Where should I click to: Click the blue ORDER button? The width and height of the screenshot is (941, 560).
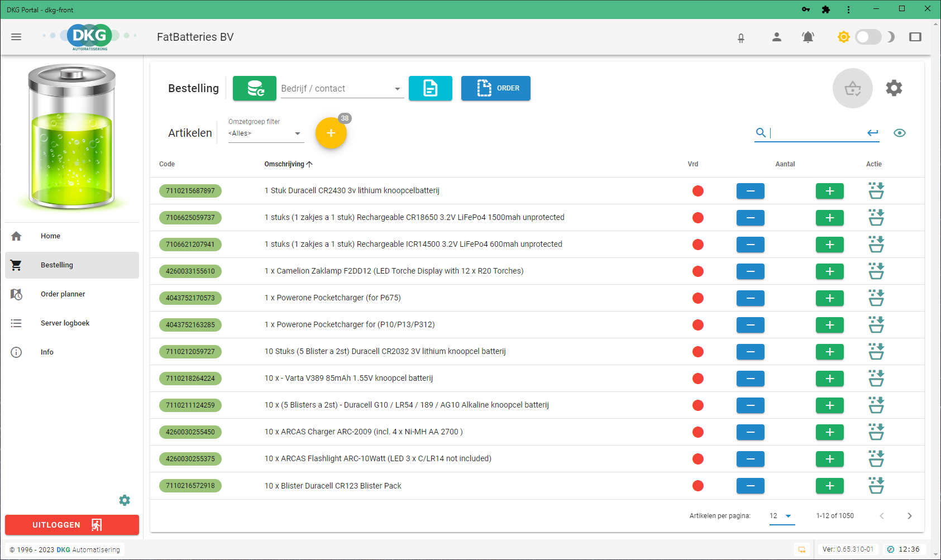pyautogui.click(x=496, y=88)
